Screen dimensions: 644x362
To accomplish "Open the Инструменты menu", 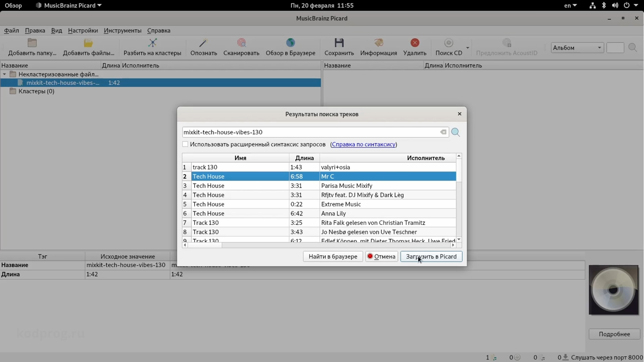I will point(122,31).
